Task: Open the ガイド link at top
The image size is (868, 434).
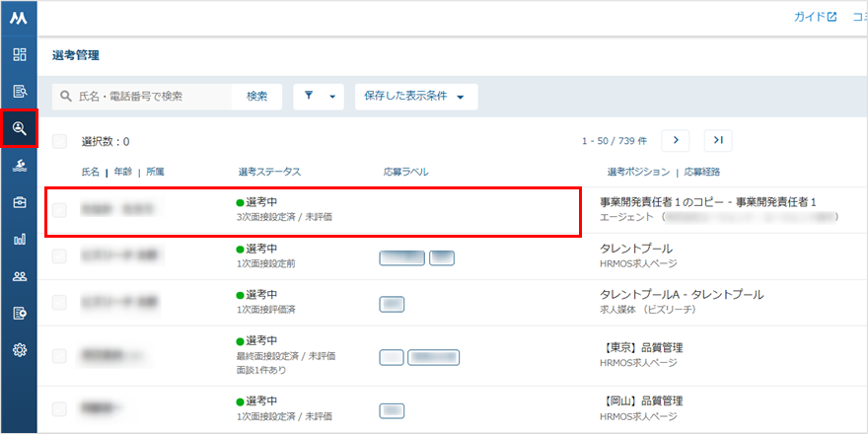Action: click(x=816, y=17)
